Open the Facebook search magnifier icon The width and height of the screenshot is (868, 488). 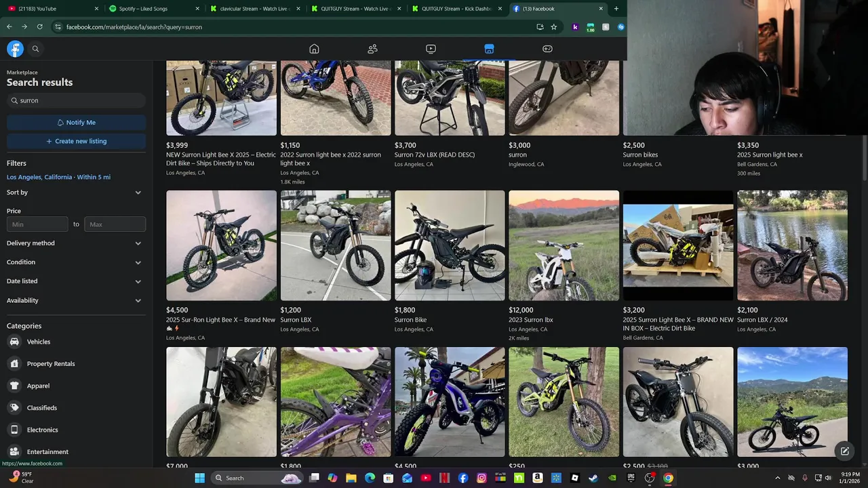coord(35,49)
